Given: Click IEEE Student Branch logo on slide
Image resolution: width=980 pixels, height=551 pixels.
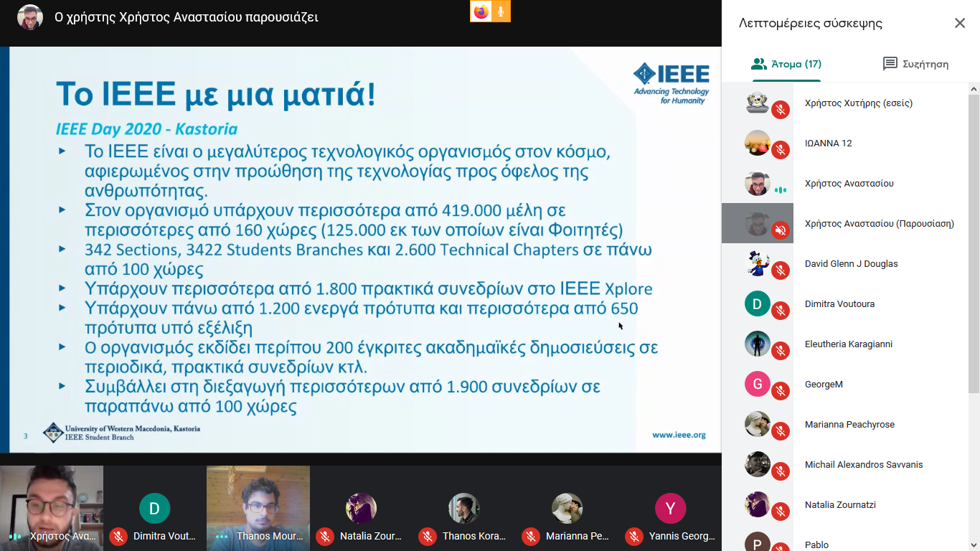Looking at the screenshot, I should pyautogui.click(x=54, y=433).
